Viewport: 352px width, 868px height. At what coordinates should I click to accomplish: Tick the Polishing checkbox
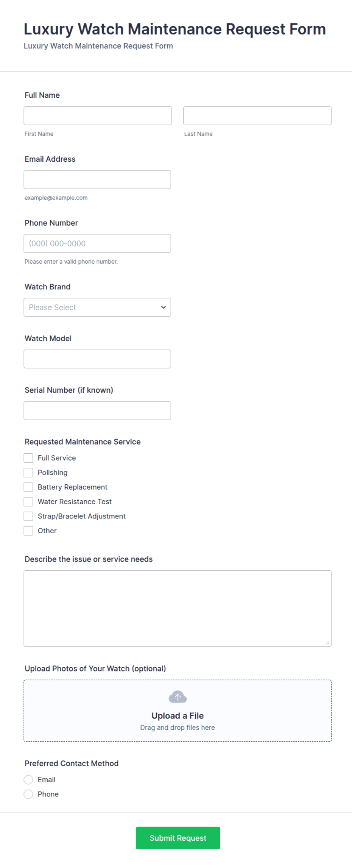(x=28, y=472)
